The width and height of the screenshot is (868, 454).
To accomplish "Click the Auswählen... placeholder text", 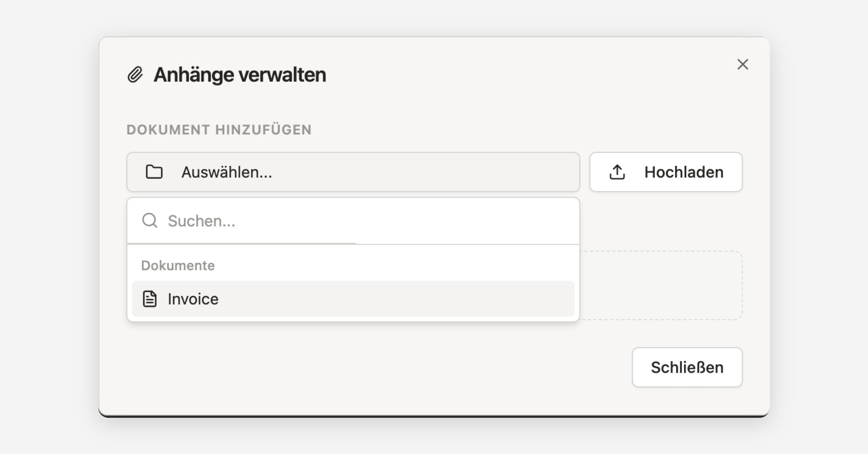I will tap(227, 172).
